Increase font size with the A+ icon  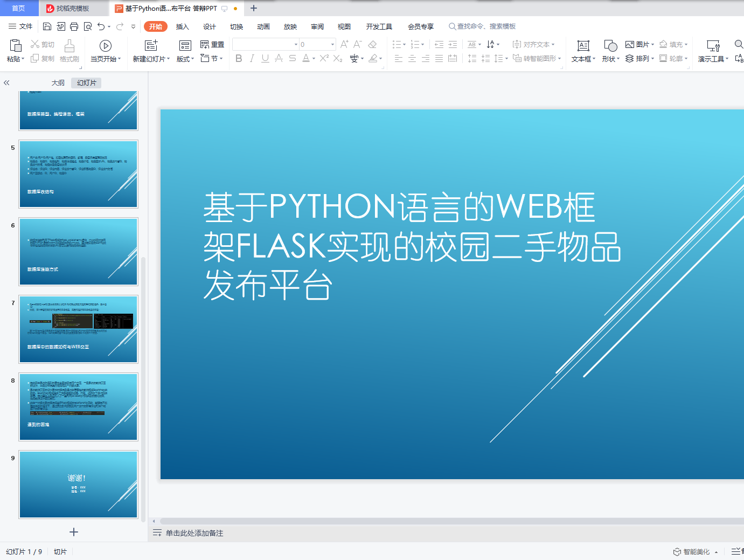click(x=344, y=45)
